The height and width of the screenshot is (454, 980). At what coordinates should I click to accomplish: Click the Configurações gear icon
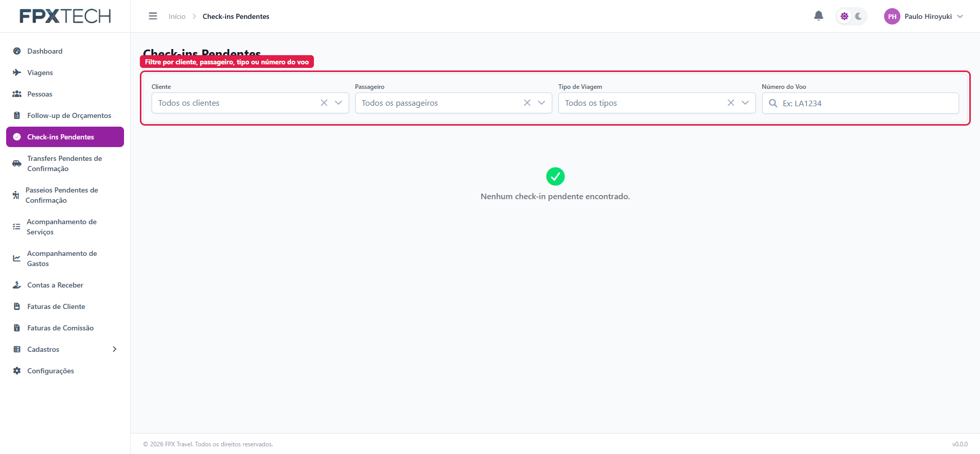pos(17,371)
